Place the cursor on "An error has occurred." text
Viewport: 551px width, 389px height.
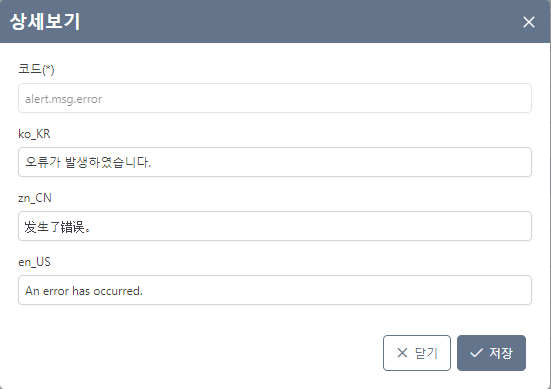84,291
